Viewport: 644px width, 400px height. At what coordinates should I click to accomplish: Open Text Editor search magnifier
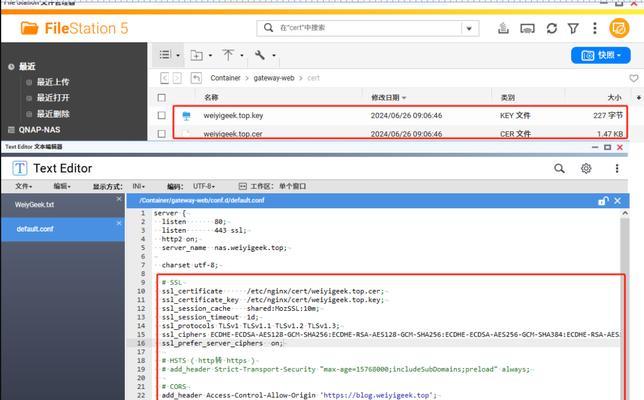[559, 168]
